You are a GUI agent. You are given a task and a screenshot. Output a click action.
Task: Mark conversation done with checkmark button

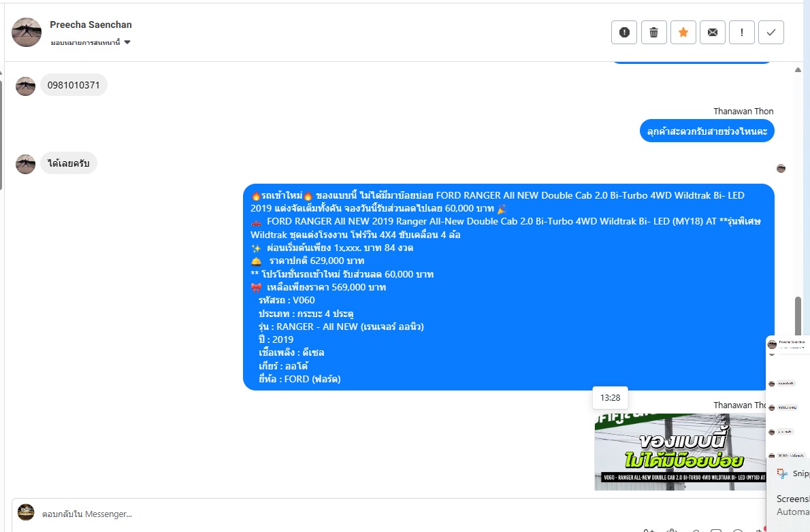[771, 33]
